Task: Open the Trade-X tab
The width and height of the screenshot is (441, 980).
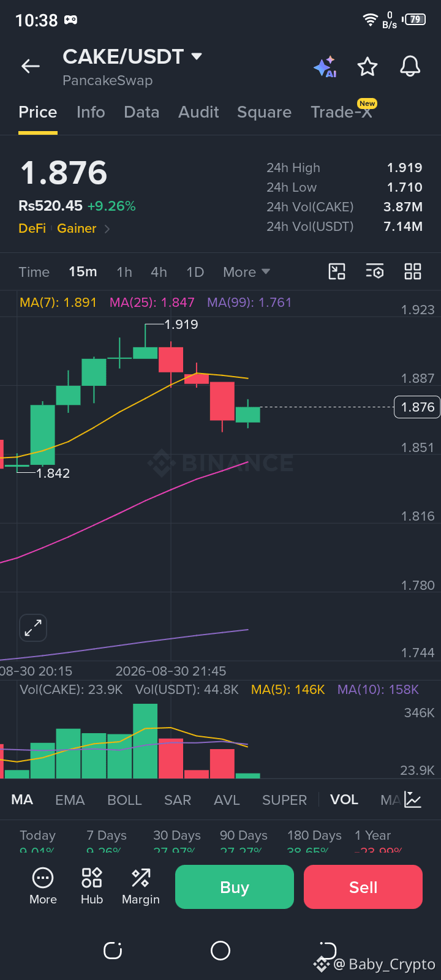Action: 342,112
